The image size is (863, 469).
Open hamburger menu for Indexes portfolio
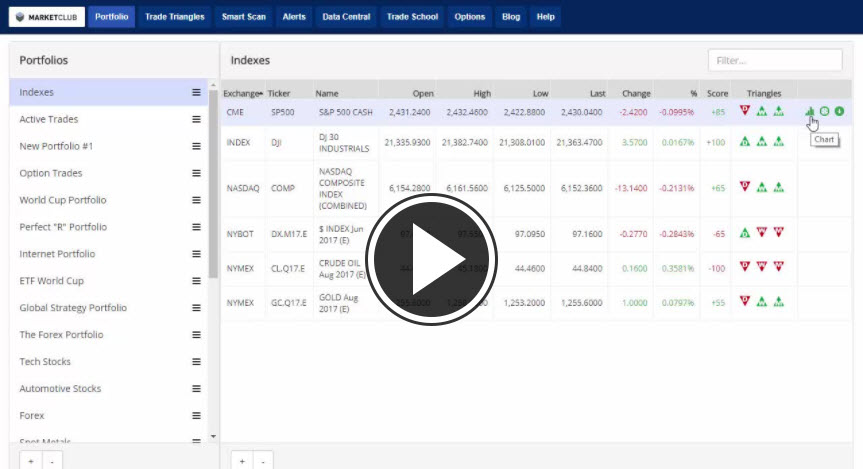point(196,92)
